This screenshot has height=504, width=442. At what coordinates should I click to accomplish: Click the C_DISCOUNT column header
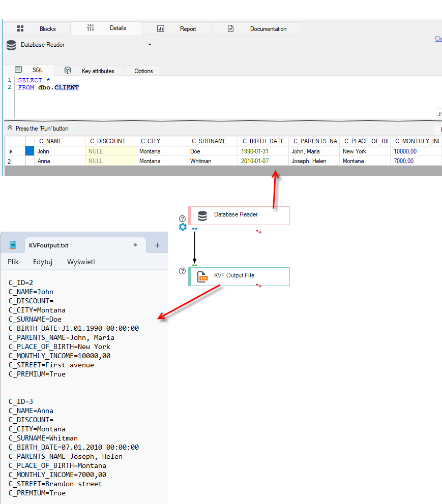[110, 141]
